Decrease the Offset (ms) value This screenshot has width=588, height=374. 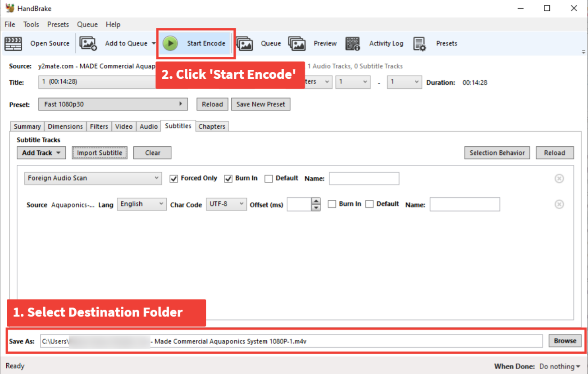coord(316,207)
